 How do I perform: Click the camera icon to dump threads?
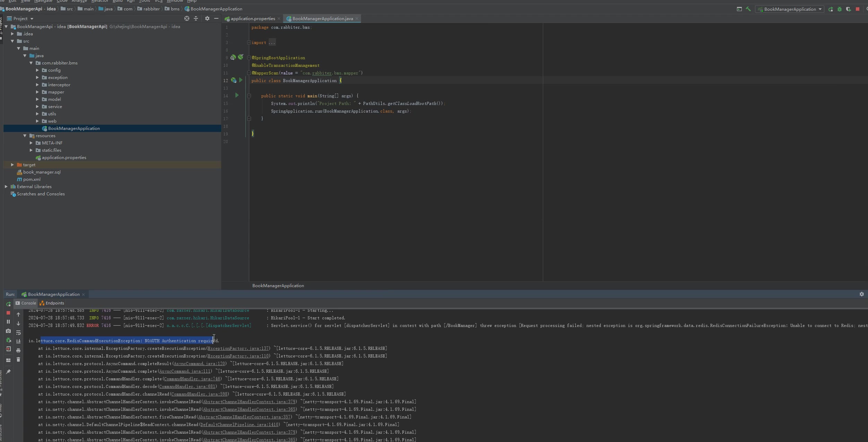(8, 331)
